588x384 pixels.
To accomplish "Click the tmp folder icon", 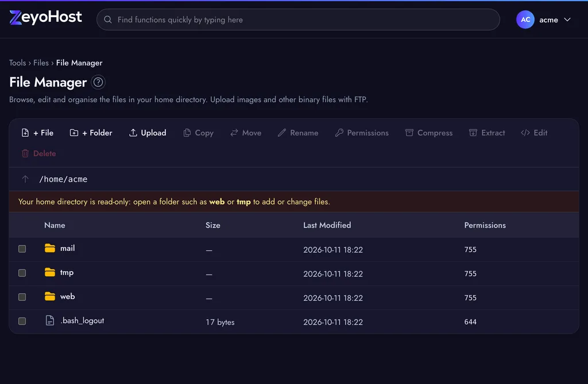I will tap(50, 272).
